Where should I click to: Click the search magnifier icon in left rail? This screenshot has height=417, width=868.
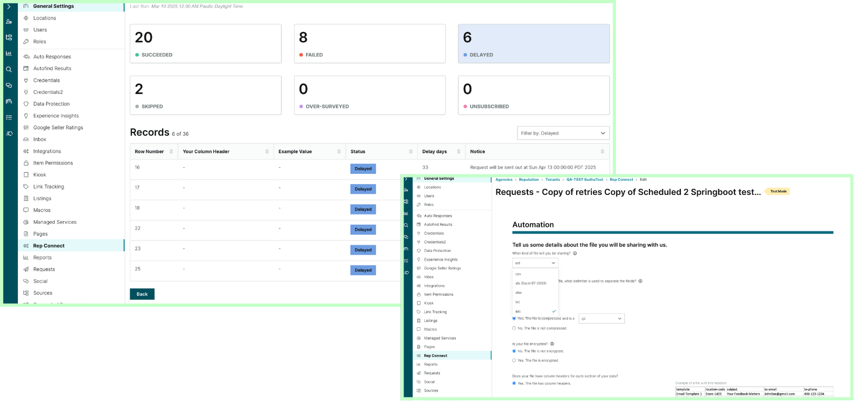[9, 69]
